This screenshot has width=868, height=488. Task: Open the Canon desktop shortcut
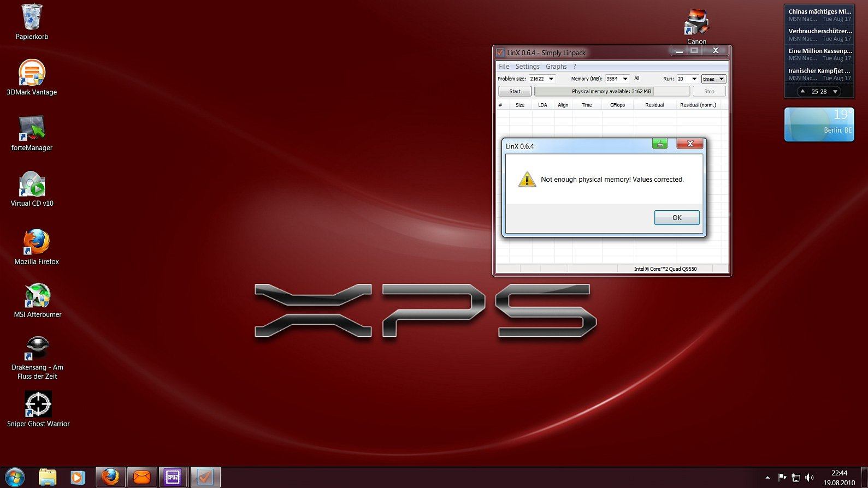pyautogui.click(x=696, y=26)
